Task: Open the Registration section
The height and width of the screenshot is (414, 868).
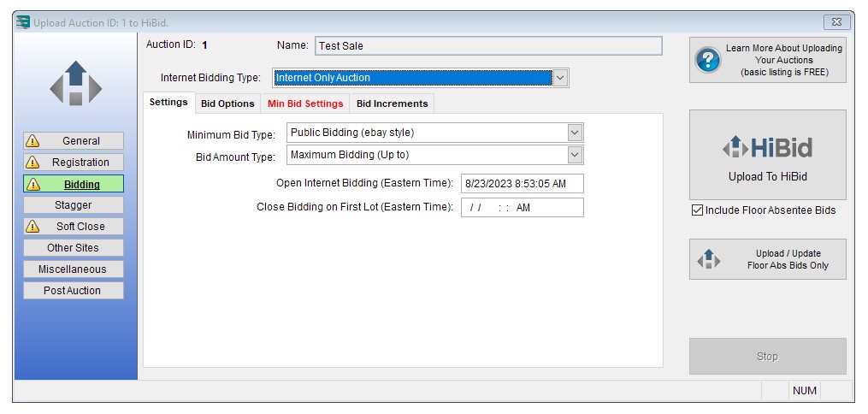Action: point(74,163)
